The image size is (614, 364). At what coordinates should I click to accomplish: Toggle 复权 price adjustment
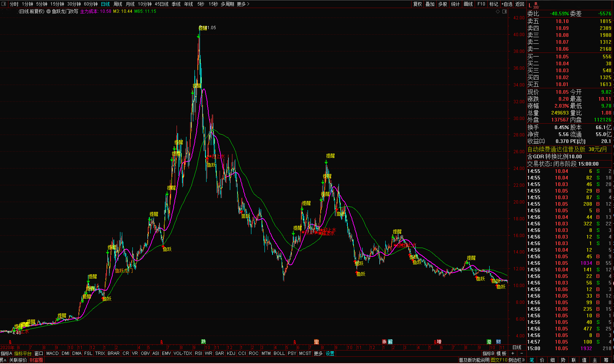pos(417,4)
